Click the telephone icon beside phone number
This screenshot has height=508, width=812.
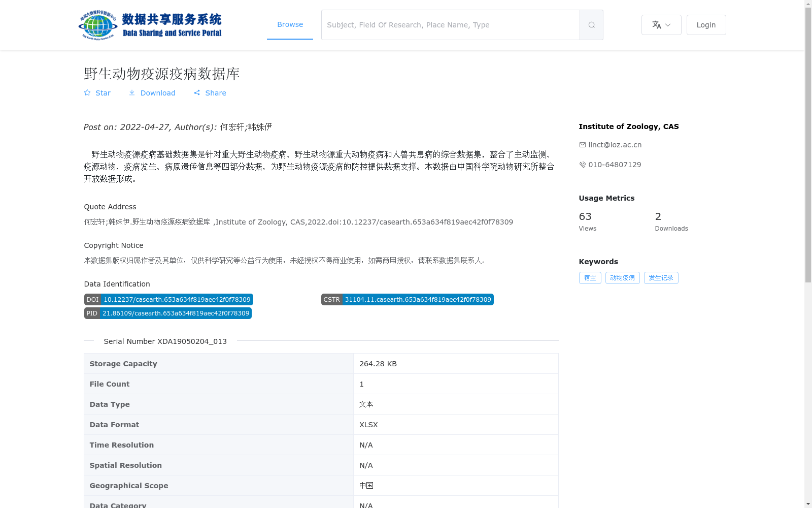[x=583, y=165]
